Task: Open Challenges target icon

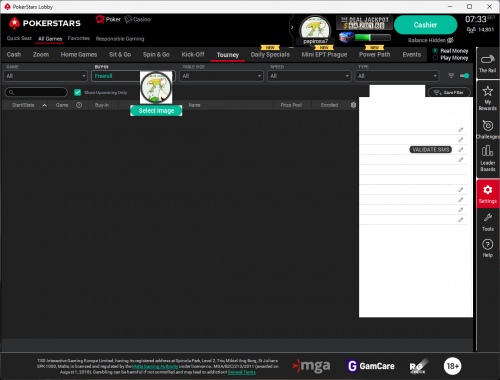Action: (488, 129)
